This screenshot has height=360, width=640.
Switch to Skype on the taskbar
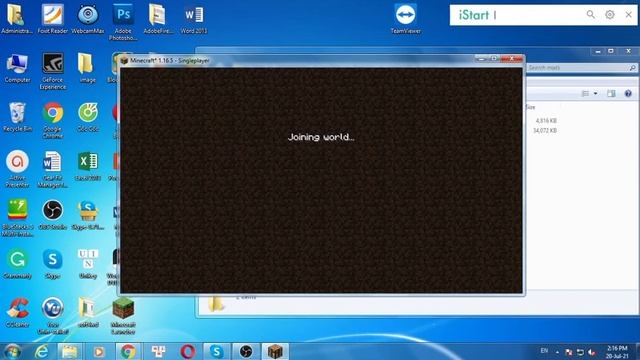[216, 351]
